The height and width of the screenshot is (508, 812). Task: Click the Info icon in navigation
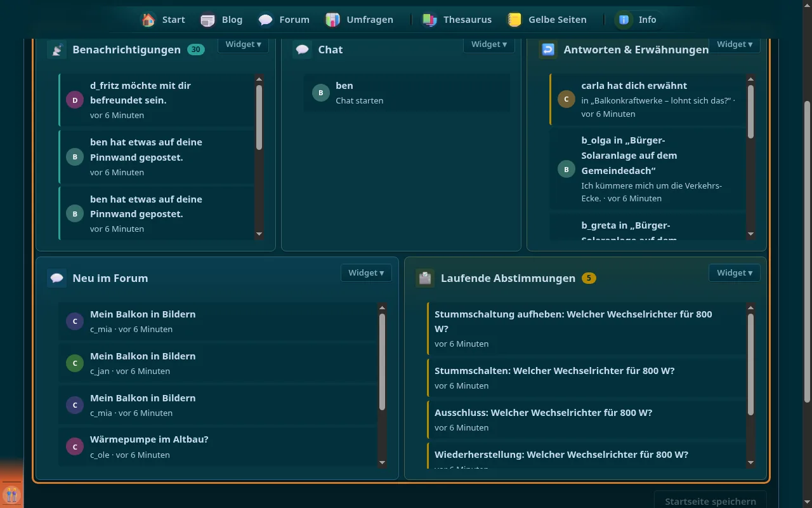(624, 20)
